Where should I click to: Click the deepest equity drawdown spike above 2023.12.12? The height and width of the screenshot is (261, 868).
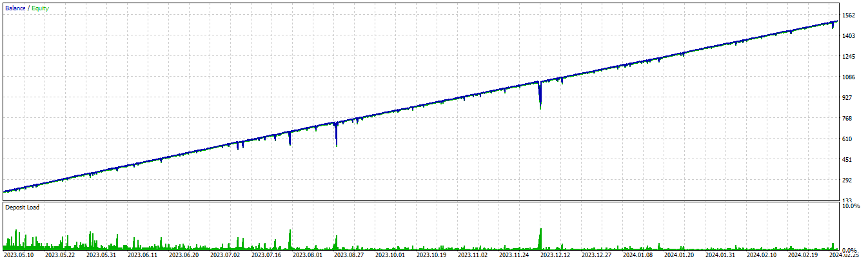(x=540, y=95)
